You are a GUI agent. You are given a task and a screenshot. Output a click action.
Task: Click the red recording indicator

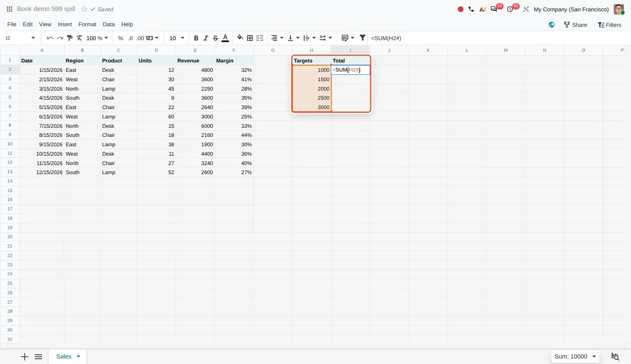pyautogui.click(x=460, y=9)
